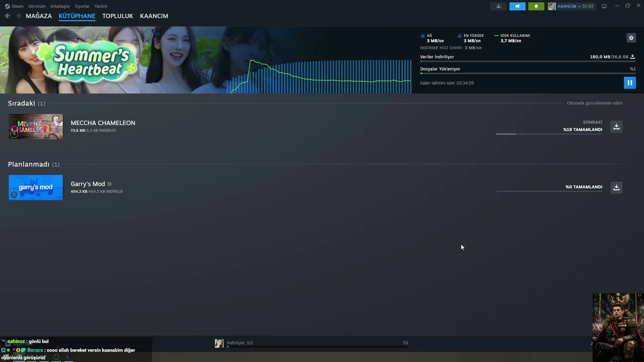The image size is (644, 362).
Task: Click the 'Veriler İndiriliyor' label
Action: [x=437, y=57]
